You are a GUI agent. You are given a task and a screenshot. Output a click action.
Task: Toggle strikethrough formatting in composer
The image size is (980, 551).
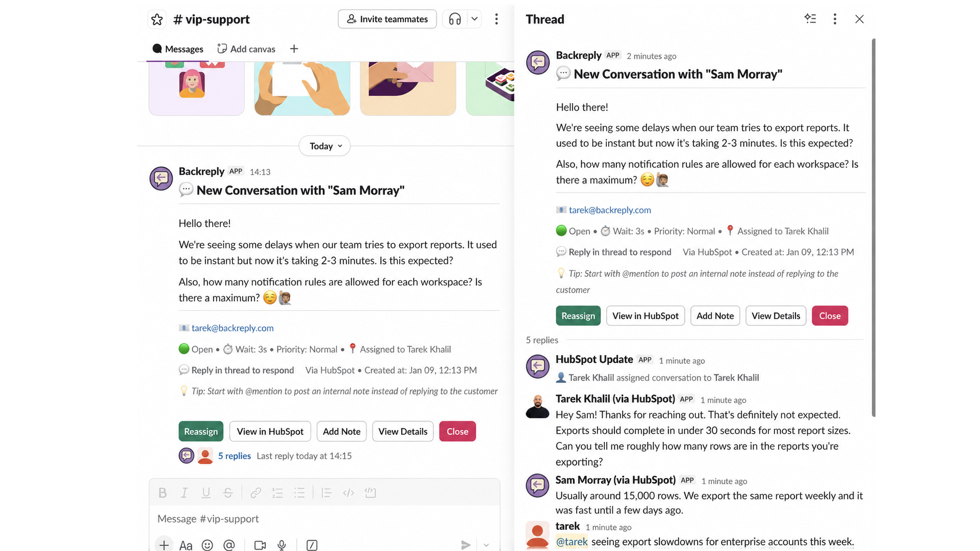[x=228, y=493]
